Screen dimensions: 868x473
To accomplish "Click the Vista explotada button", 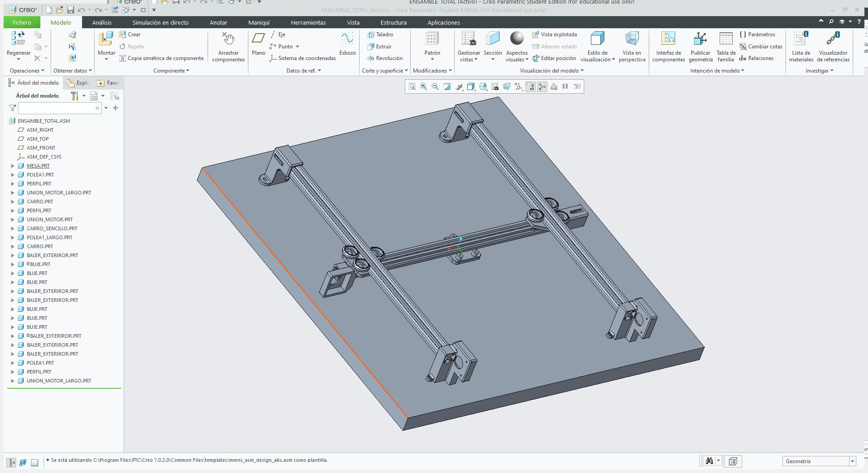I will click(x=555, y=34).
